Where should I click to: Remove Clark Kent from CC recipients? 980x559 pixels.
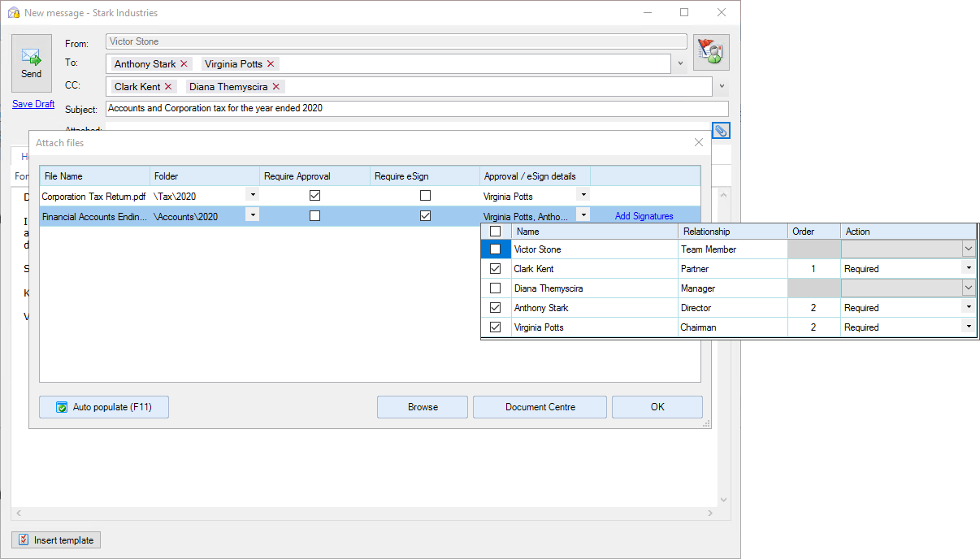pos(168,86)
